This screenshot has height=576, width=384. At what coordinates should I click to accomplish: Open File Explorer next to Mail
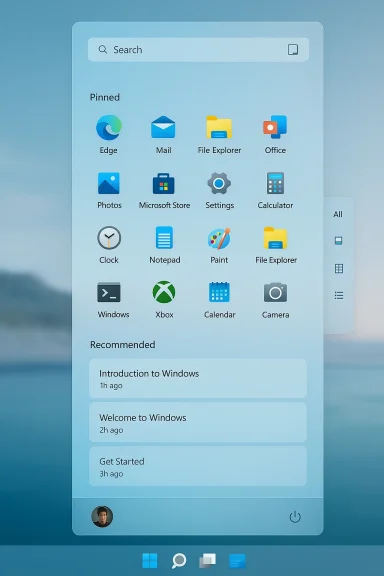coord(219,128)
